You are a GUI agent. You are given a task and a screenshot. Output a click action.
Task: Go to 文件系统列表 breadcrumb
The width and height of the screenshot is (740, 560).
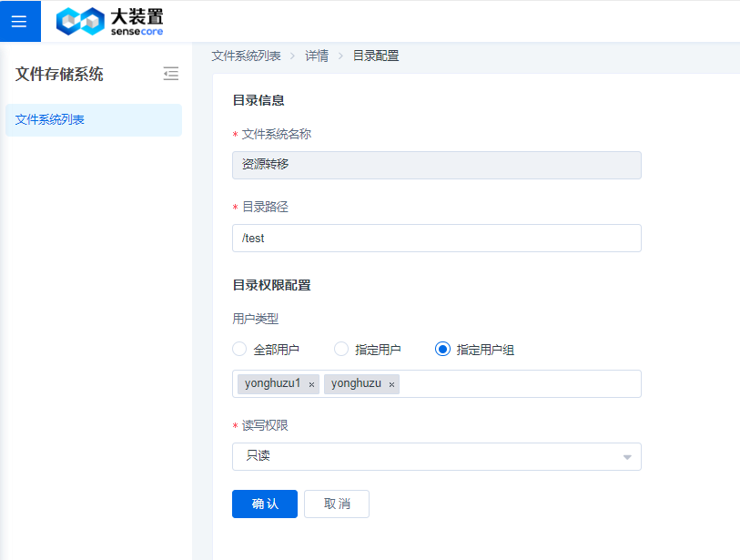click(x=246, y=56)
